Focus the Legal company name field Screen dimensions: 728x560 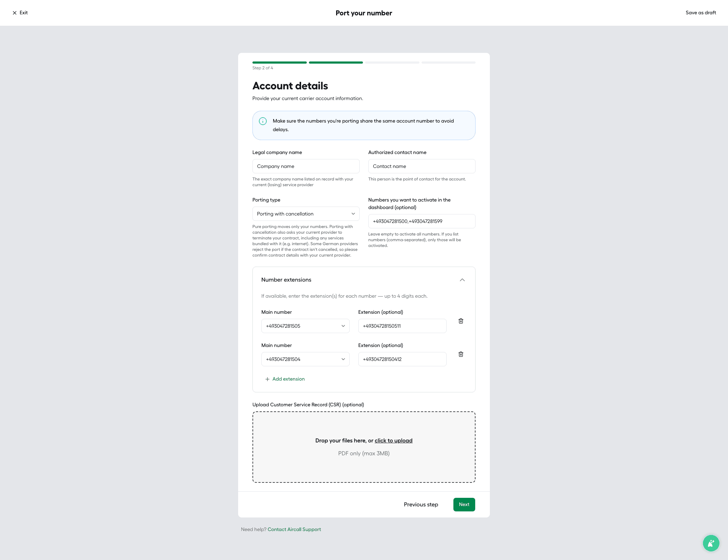pyautogui.click(x=306, y=166)
